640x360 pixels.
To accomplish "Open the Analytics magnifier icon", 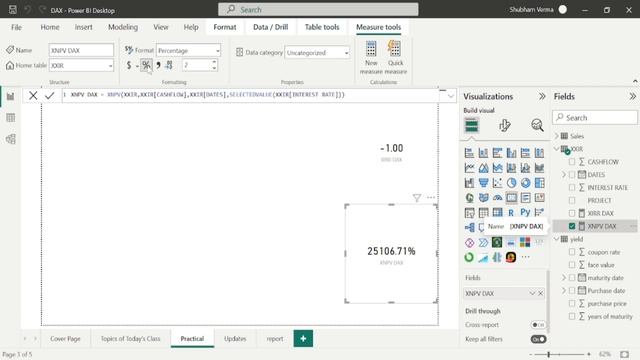I will (537, 125).
